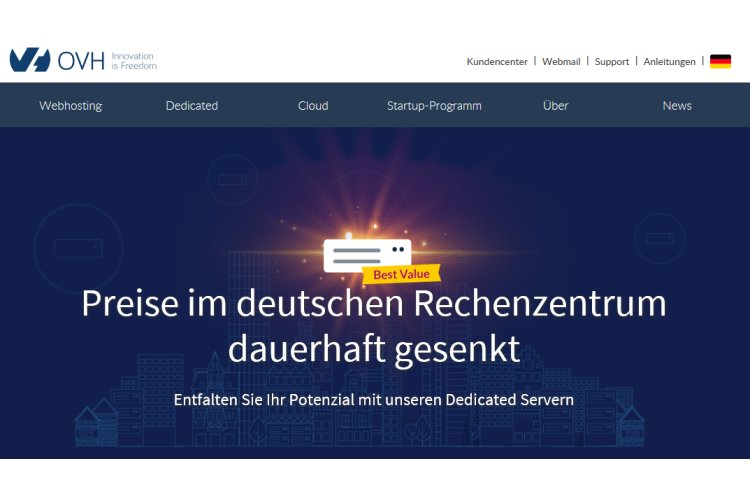The width and height of the screenshot is (750, 500).
Task: Click the OVH wordmark text
Action: coord(81,60)
